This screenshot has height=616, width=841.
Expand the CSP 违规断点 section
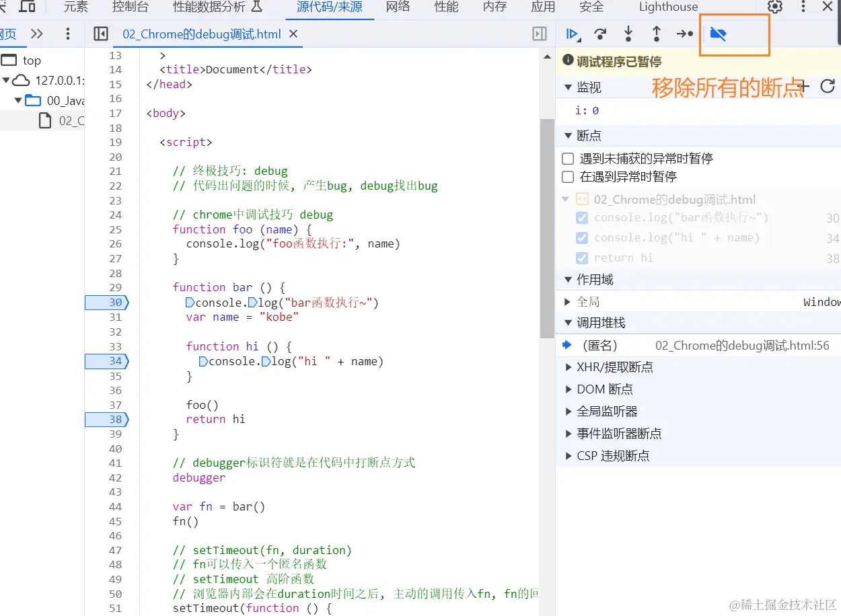point(568,456)
